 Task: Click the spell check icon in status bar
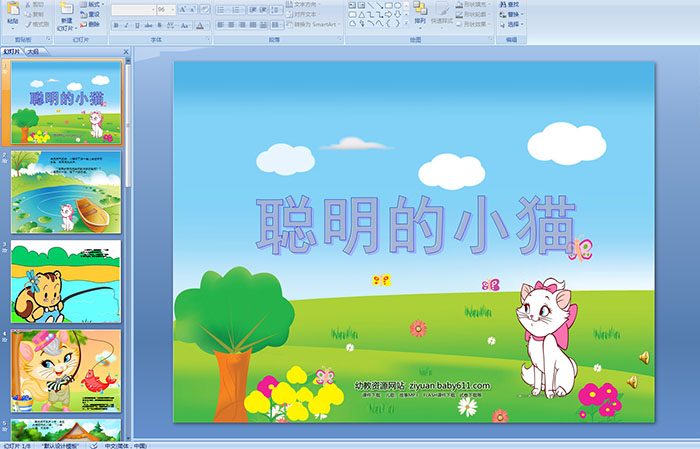point(94,445)
